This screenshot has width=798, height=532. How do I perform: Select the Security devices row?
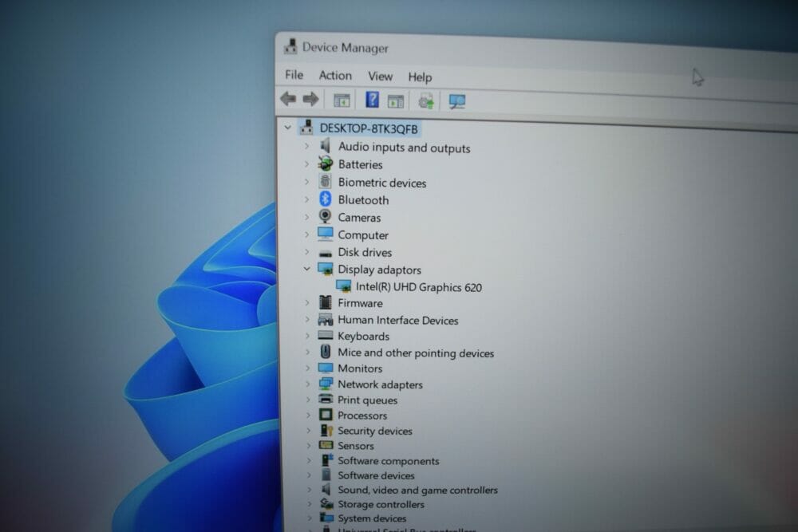[375, 431]
